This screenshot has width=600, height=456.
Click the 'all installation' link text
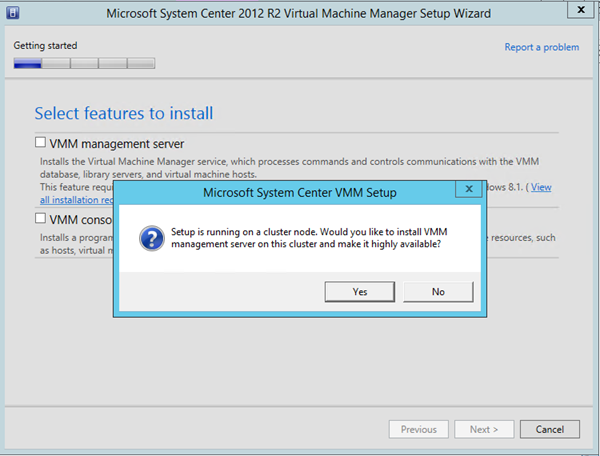point(77,200)
